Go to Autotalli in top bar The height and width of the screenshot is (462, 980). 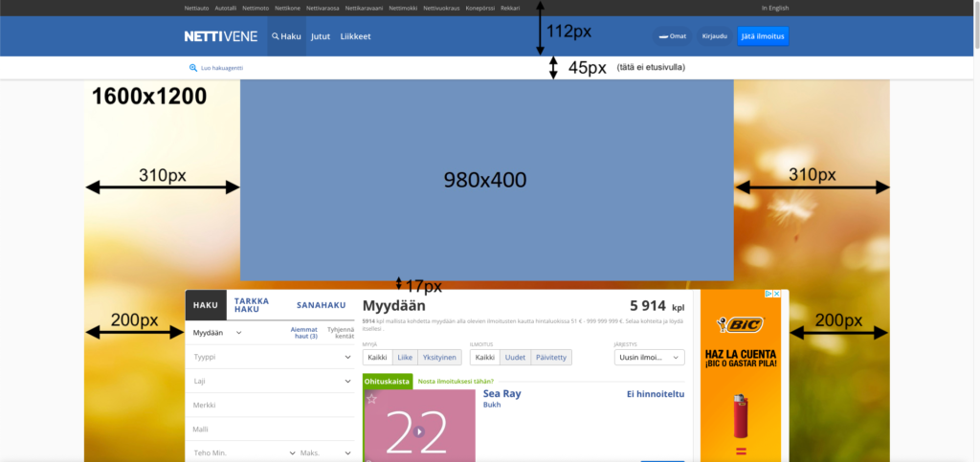(x=226, y=8)
